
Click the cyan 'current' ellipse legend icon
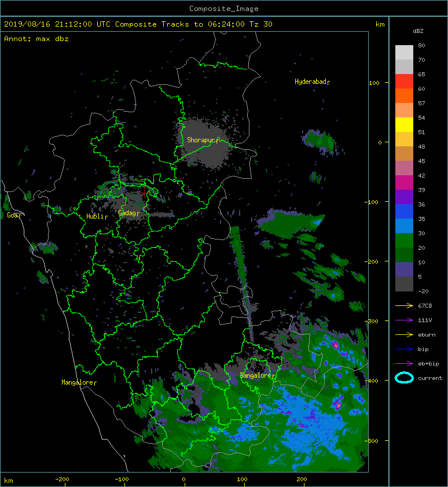(x=404, y=378)
